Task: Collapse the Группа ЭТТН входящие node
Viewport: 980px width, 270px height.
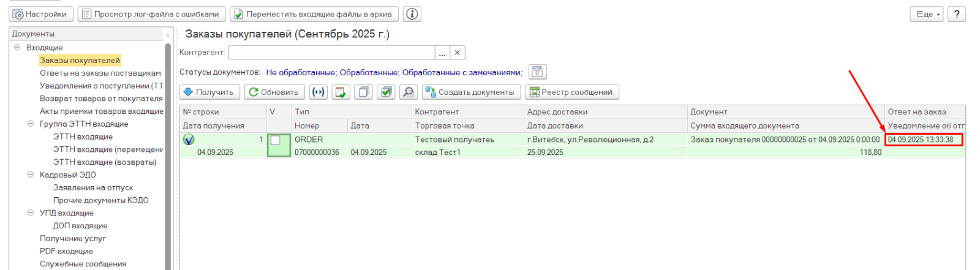Action: (x=31, y=124)
